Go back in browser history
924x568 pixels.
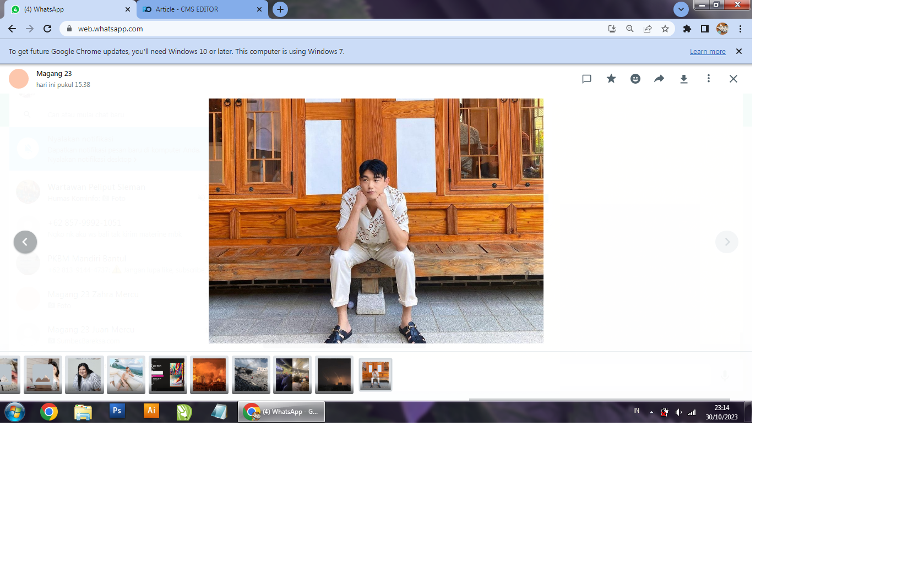pos(12,29)
